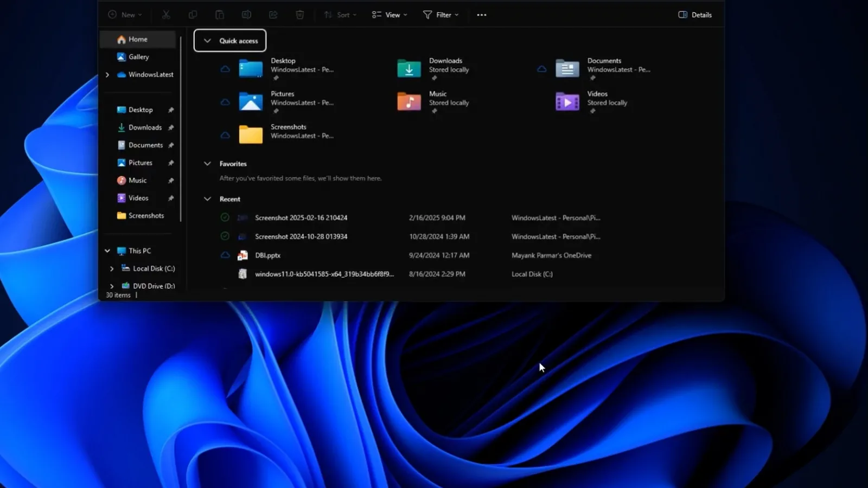Viewport: 868px width, 488px height.
Task: Click the Delete trash icon in toolbar
Action: (x=299, y=15)
